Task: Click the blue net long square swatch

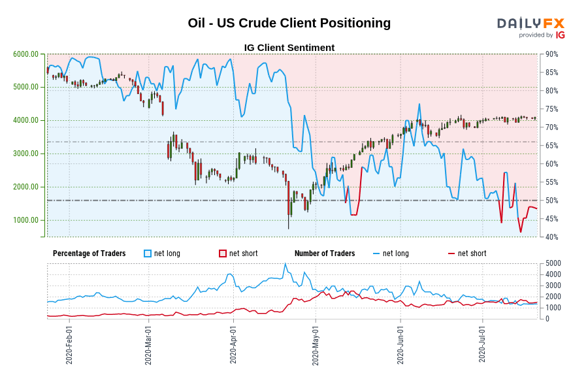Action: pyautogui.click(x=147, y=253)
